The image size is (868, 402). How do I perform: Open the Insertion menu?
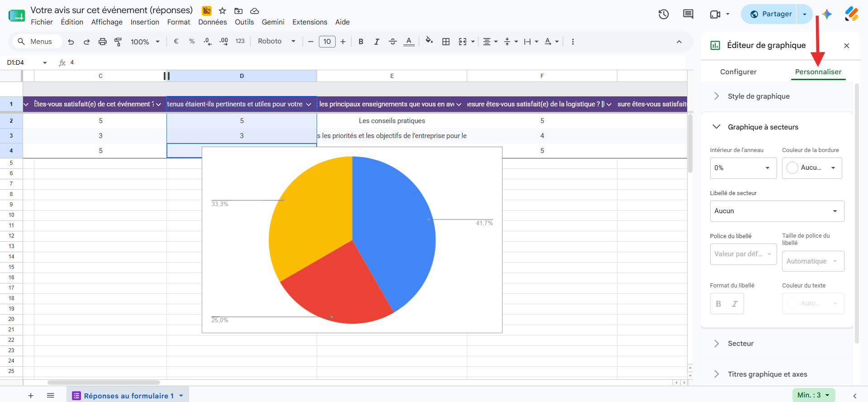pos(145,22)
